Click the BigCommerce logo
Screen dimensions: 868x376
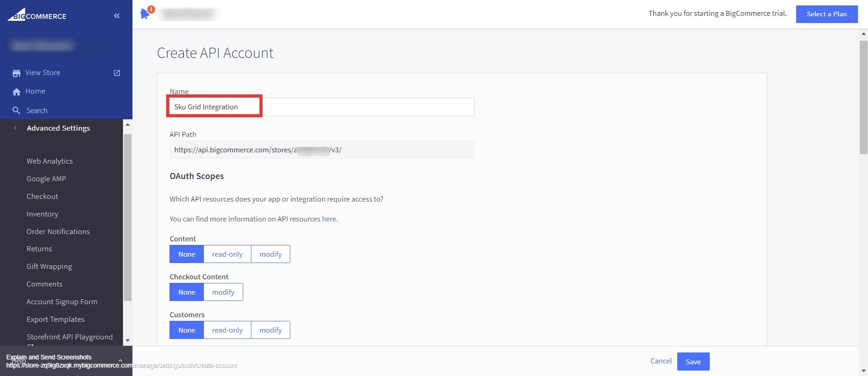point(37,15)
